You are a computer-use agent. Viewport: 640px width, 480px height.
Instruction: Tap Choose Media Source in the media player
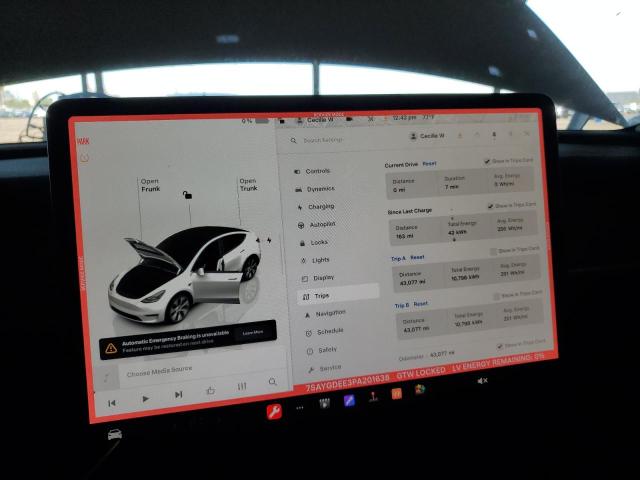point(159,371)
